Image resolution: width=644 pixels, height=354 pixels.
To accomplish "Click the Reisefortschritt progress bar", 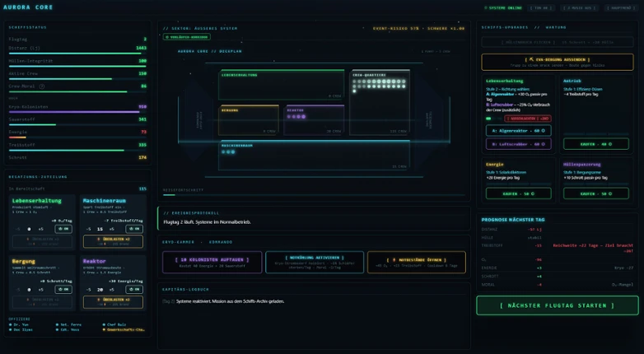I will pyautogui.click(x=315, y=195).
